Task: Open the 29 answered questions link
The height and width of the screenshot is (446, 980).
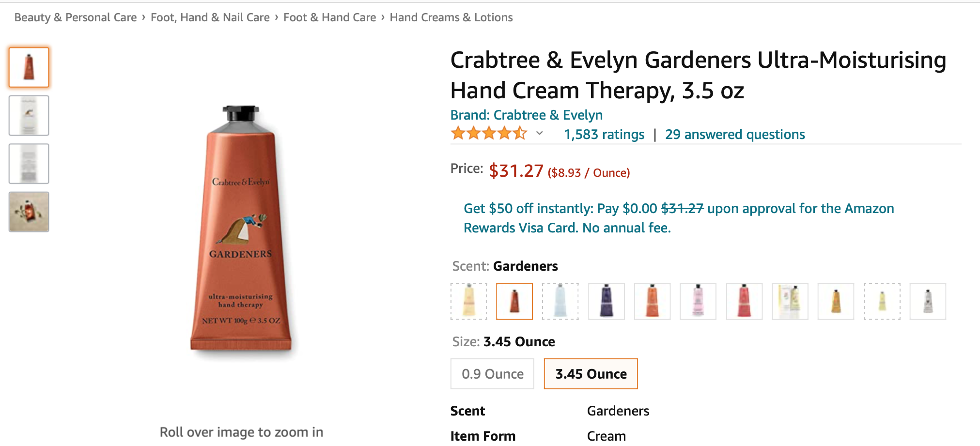Action: tap(734, 135)
